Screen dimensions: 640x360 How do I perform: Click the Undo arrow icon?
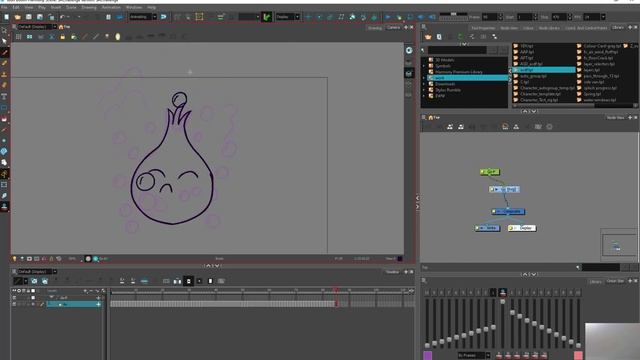[62, 17]
